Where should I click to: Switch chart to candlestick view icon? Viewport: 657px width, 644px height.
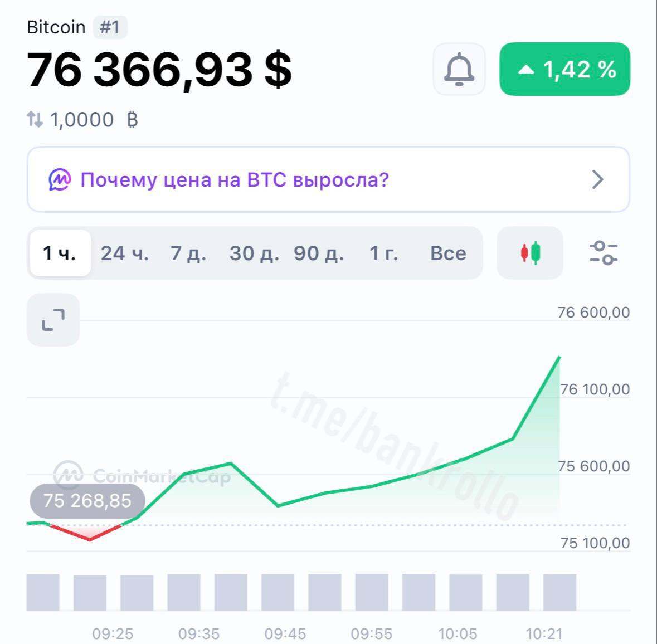530,253
